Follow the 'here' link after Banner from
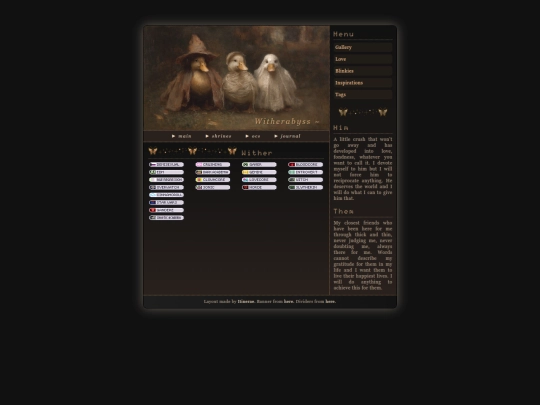The height and width of the screenshot is (405, 540). tap(289, 302)
